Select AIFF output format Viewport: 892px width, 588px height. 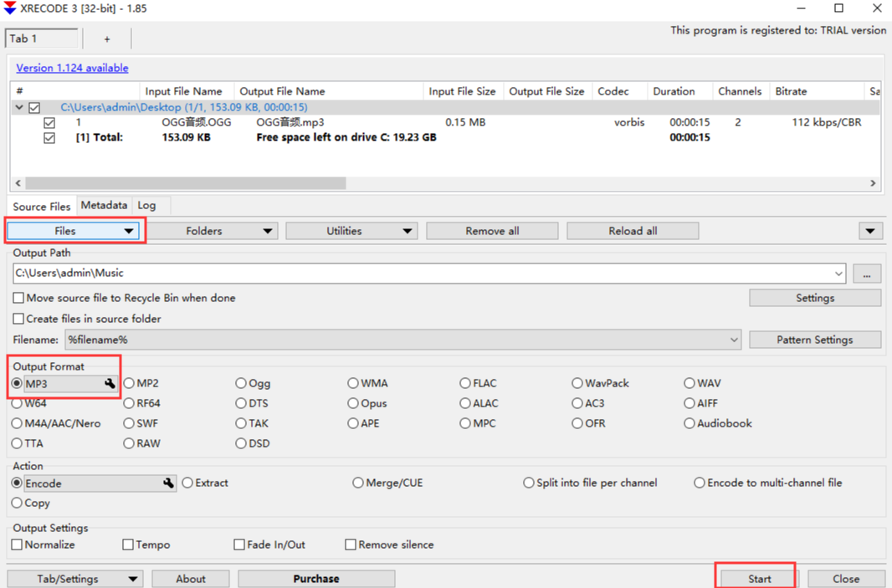click(x=690, y=403)
